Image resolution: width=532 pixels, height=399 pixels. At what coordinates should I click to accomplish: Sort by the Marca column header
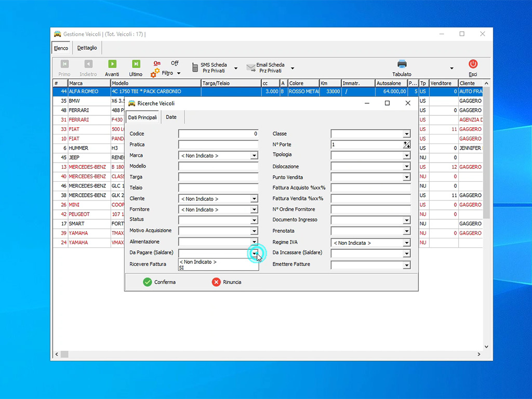[x=89, y=83]
